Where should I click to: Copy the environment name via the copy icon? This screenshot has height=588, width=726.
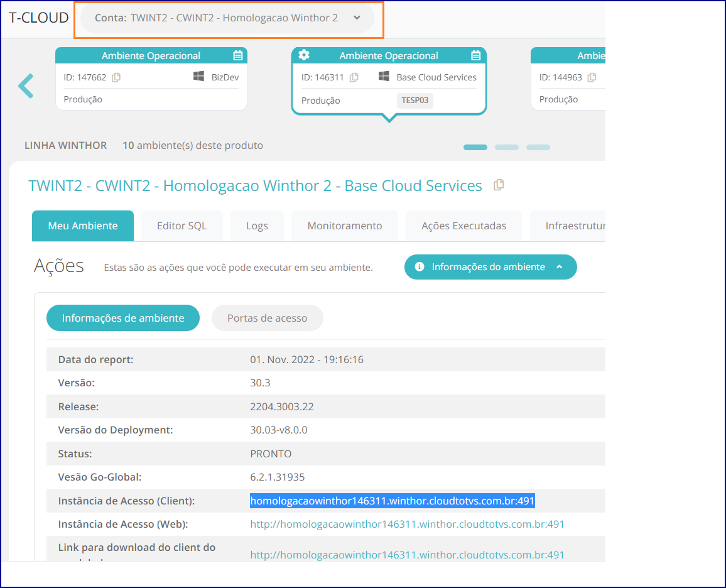point(498,185)
